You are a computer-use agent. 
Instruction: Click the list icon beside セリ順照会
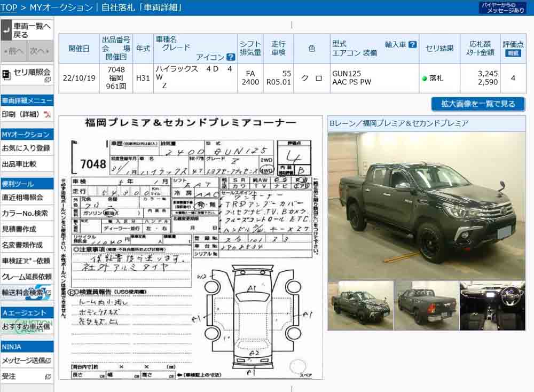[6, 75]
